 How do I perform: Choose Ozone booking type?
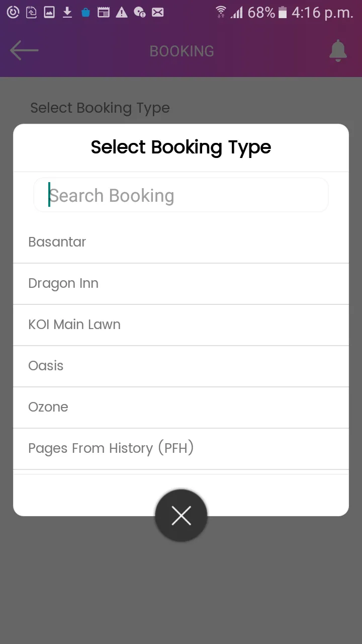point(181,407)
